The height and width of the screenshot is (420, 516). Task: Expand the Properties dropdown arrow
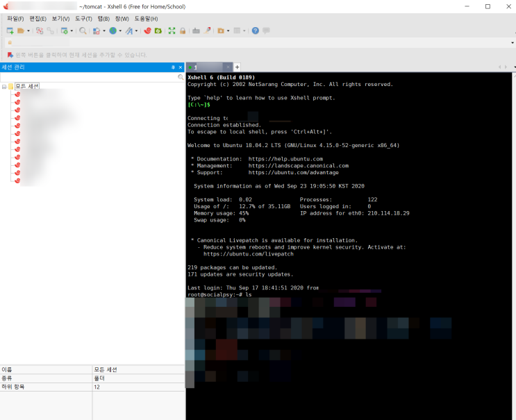[72, 31]
